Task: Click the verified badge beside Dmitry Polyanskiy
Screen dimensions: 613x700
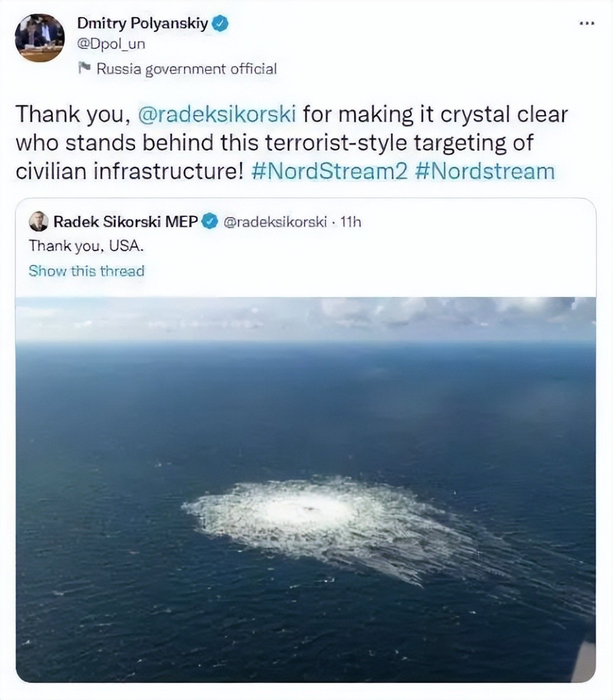Action: [x=220, y=25]
